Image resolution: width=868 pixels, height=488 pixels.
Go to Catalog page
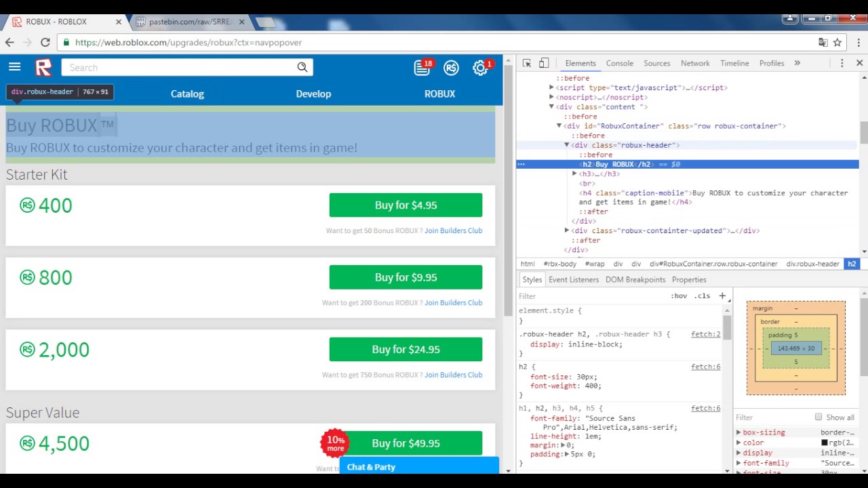[187, 94]
